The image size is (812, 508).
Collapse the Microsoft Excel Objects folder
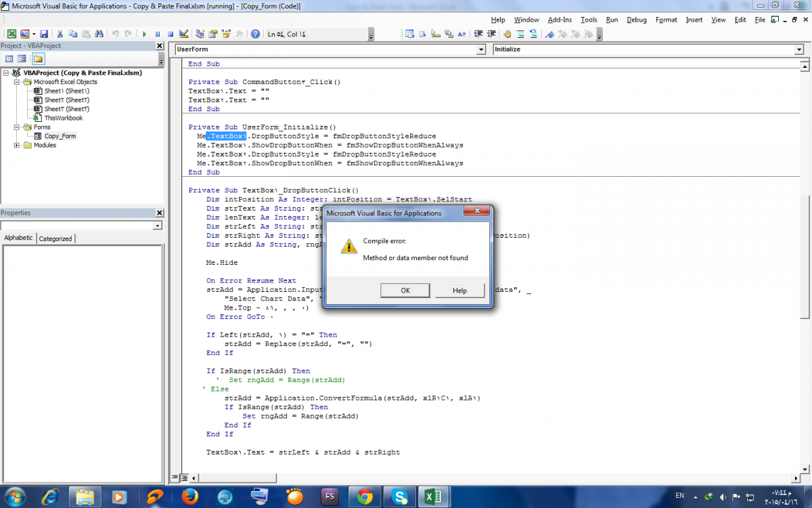coord(17,82)
